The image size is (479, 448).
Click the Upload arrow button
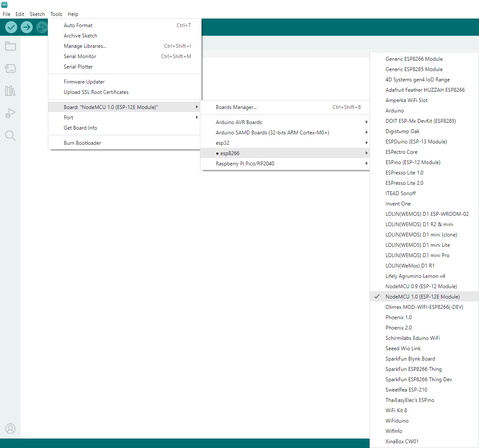click(27, 27)
